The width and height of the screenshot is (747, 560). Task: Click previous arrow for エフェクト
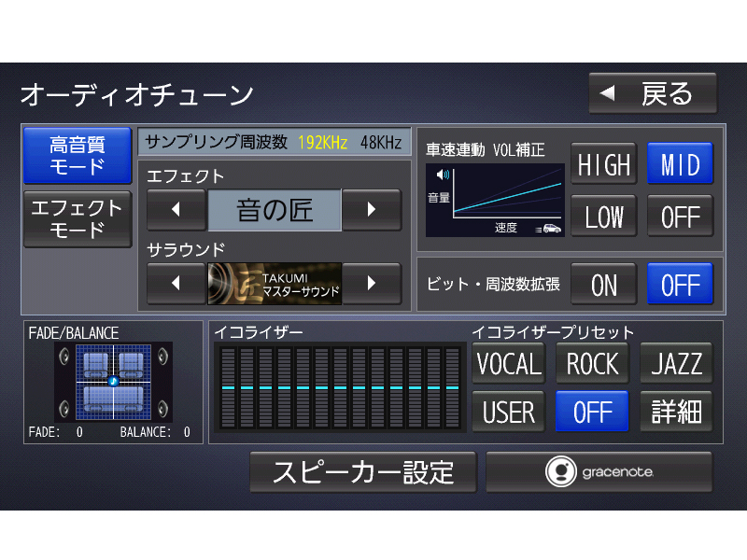click(x=176, y=209)
